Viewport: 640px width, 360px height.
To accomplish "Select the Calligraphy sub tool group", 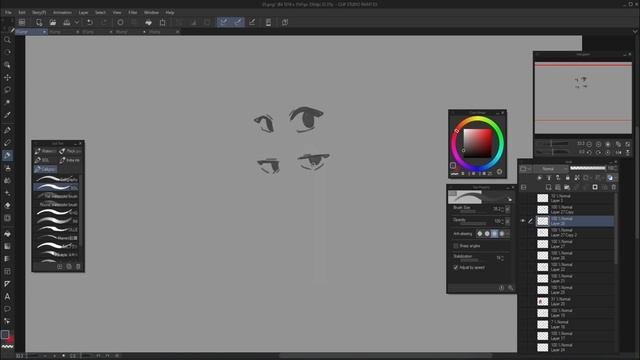I will point(45,169).
